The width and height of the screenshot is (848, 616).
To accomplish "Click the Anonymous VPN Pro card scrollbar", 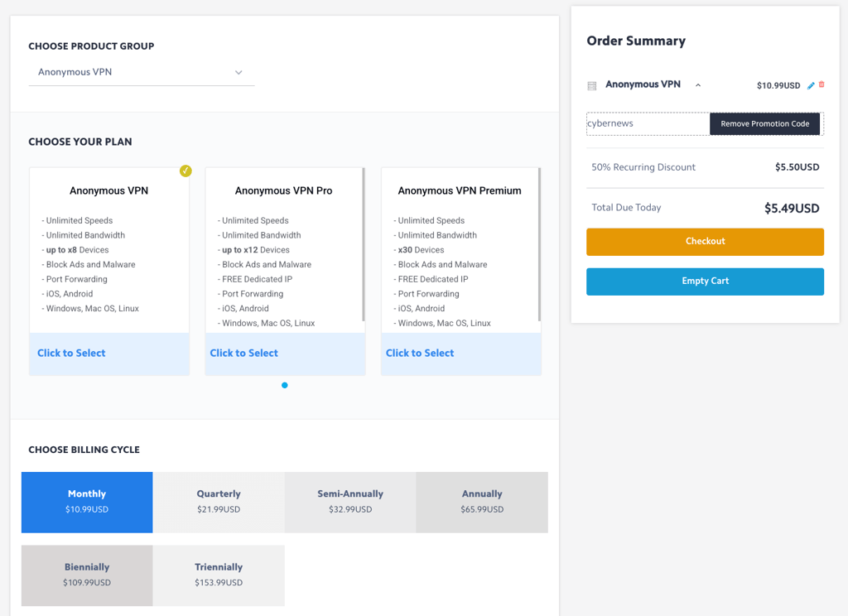I will (364, 244).
